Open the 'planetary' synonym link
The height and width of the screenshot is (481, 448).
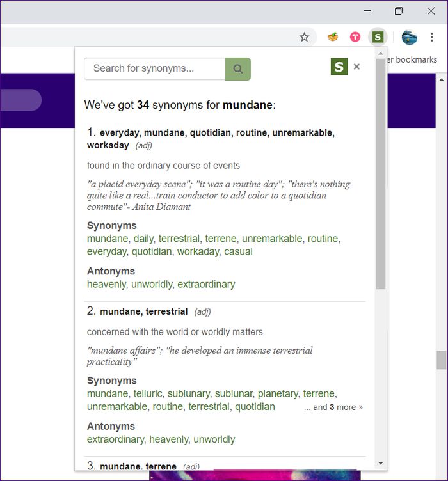[x=278, y=393]
